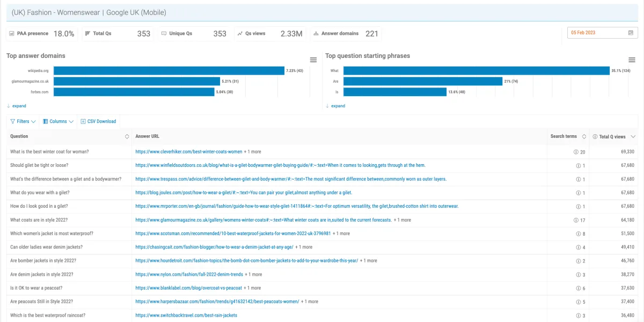Sort by Total Q views chevron
Image resolution: width=644 pixels, height=322 pixels.
click(x=633, y=136)
